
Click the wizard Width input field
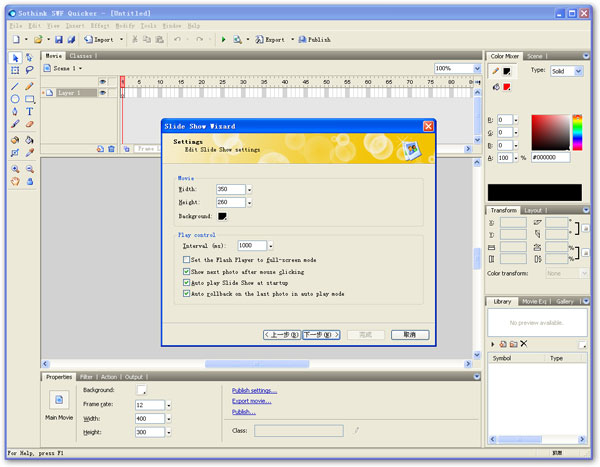231,189
